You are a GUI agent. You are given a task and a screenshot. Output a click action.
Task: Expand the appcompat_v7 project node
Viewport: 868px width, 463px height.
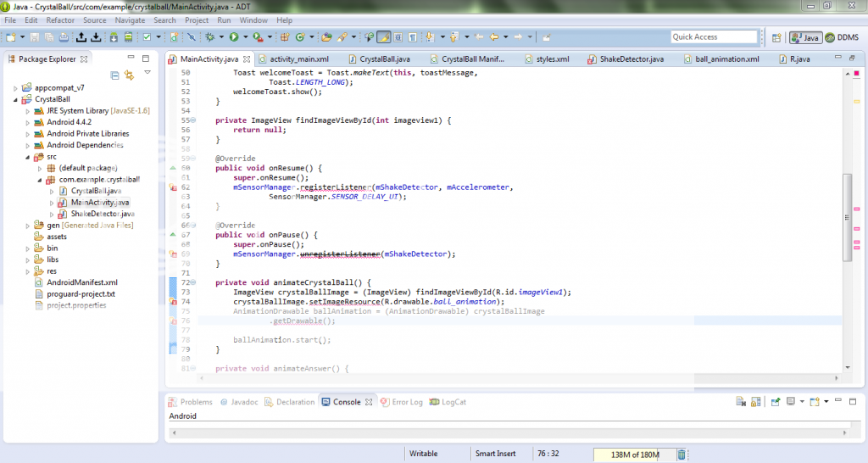coord(15,88)
